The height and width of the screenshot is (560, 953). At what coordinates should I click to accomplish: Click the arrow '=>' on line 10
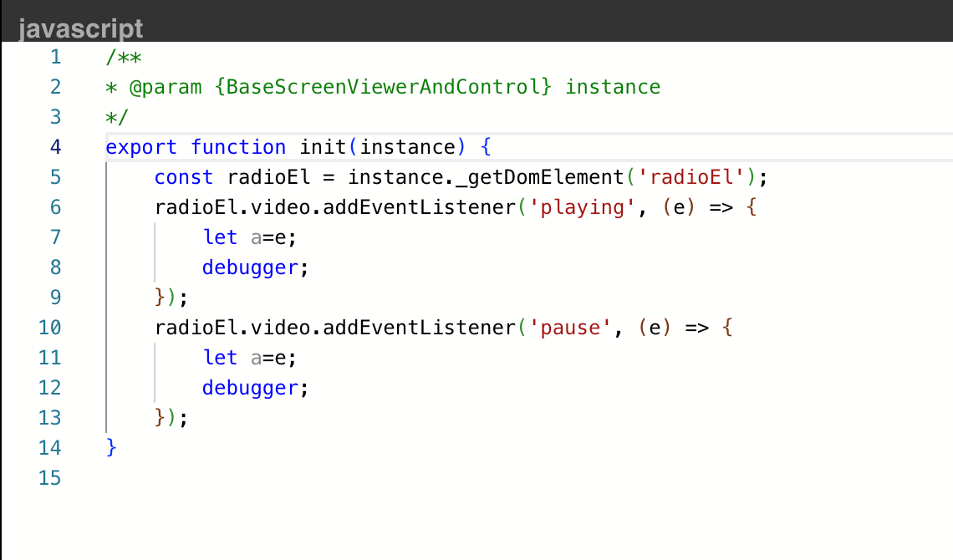point(696,328)
